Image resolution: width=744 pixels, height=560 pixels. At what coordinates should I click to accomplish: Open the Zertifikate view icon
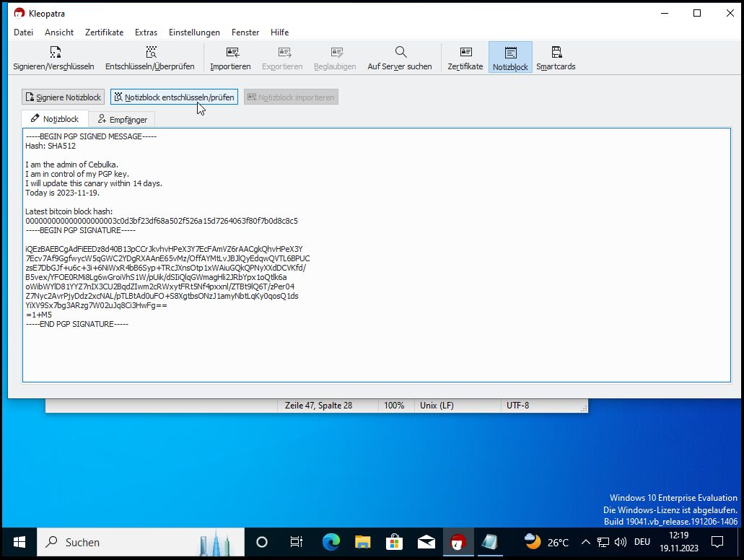coord(465,52)
